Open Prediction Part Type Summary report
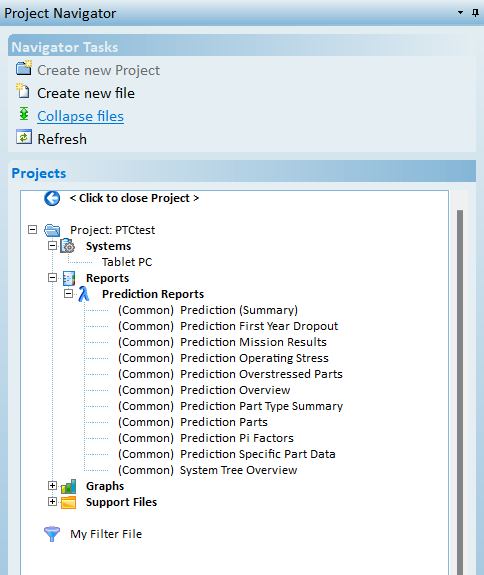This screenshot has width=484, height=575. [231, 406]
